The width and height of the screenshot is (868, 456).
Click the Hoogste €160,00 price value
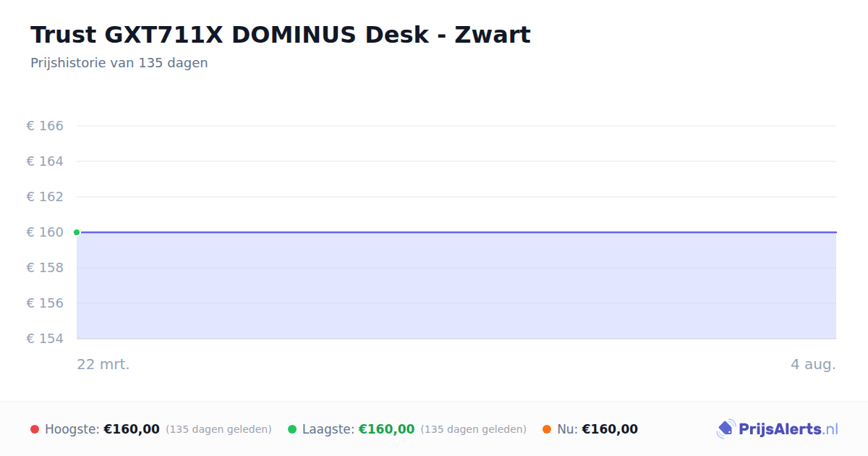pos(132,429)
